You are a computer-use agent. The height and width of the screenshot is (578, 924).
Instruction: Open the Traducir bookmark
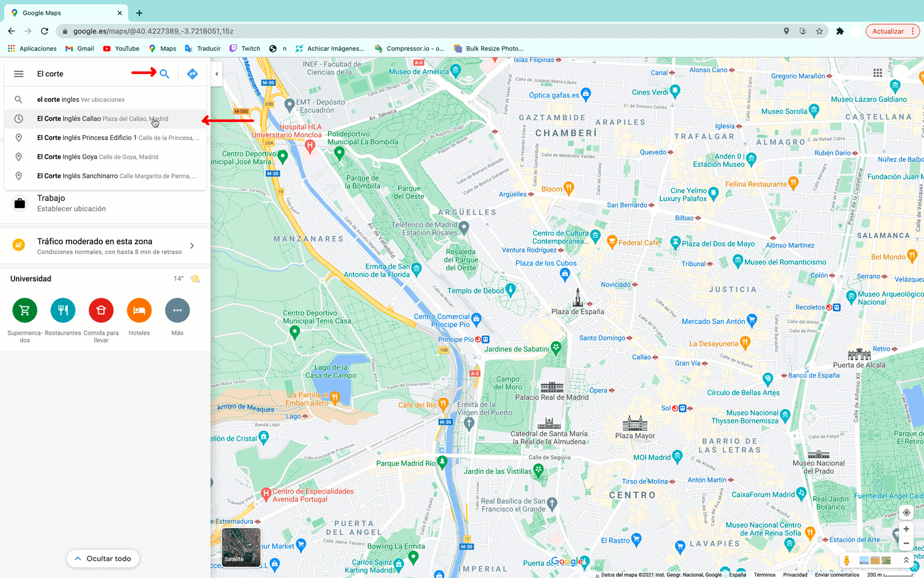[202, 49]
